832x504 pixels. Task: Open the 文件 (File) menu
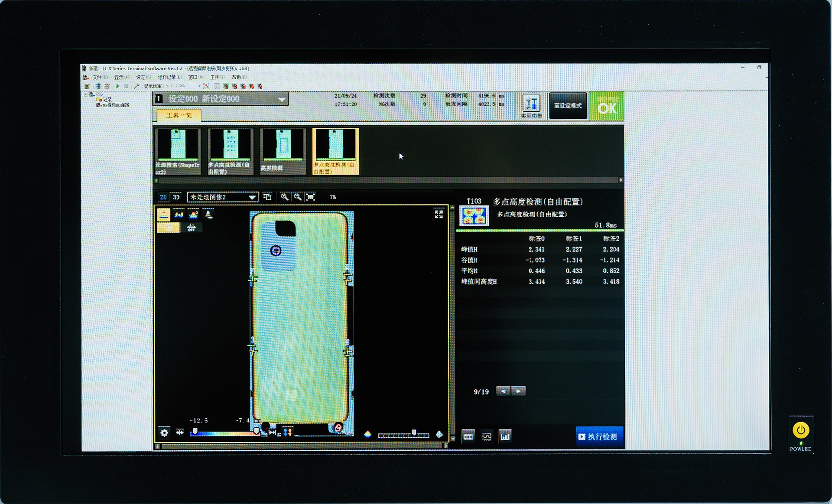[100, 77]
